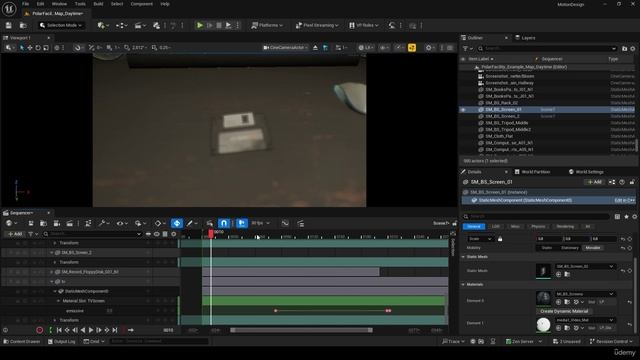Viewport: 640px width, 360px height.
Task: Browse to the Static Mesh asset folder icon
Action: tap(567, 274)
